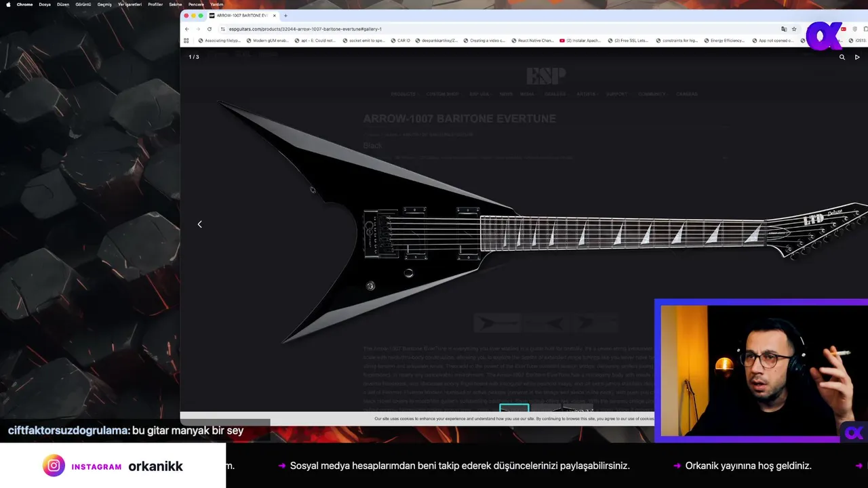Image resolution: width=868 pixels, height=488 pixels.
Task: Open the 'CAR ID' bookmark
Action: point(400,41)
